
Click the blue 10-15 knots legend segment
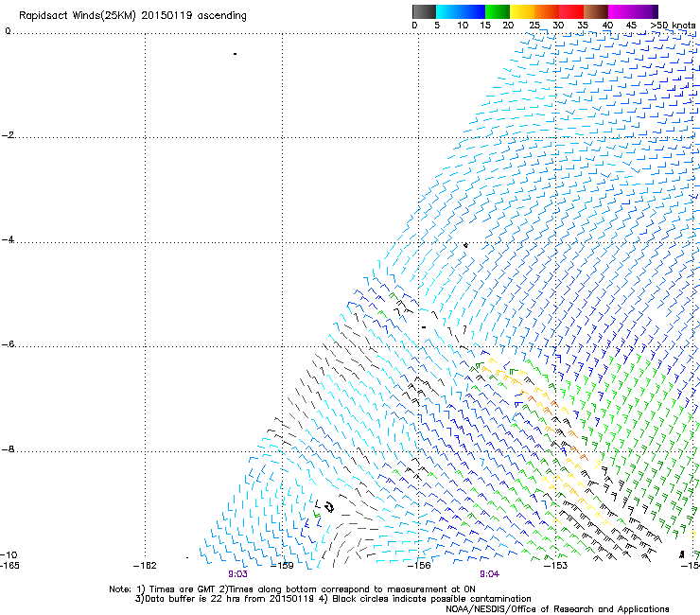(473, 11)
